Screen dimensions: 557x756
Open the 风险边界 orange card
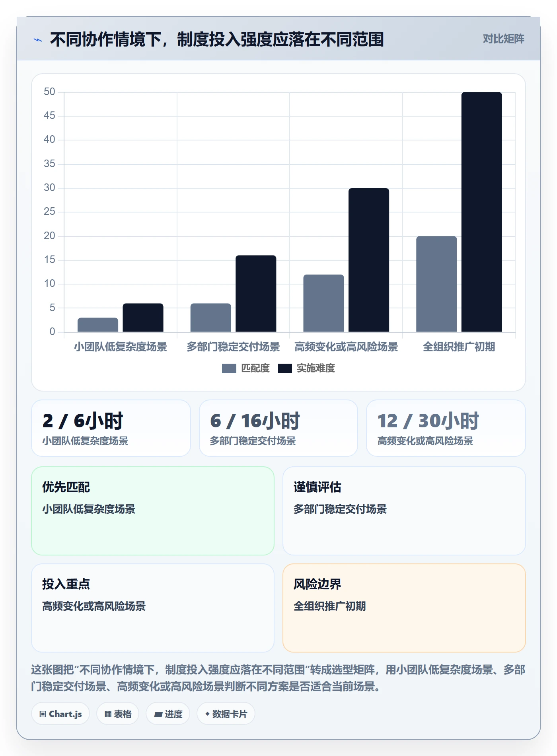[404, 608]
